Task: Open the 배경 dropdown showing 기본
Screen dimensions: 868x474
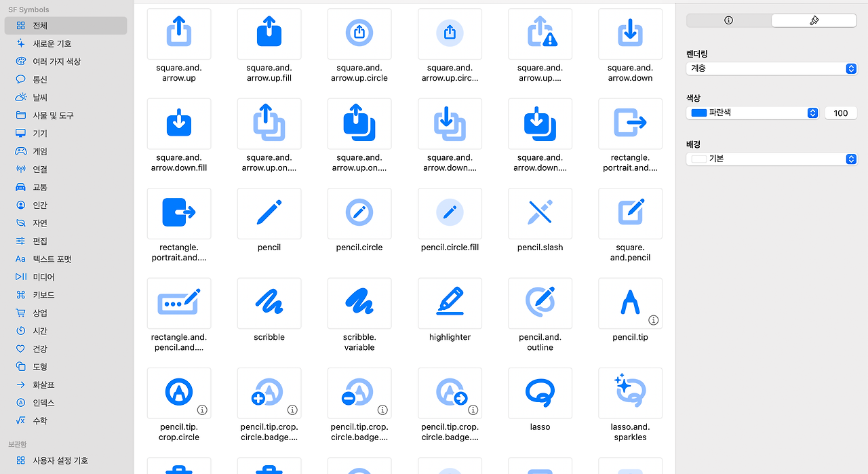Action: (772, 159)
